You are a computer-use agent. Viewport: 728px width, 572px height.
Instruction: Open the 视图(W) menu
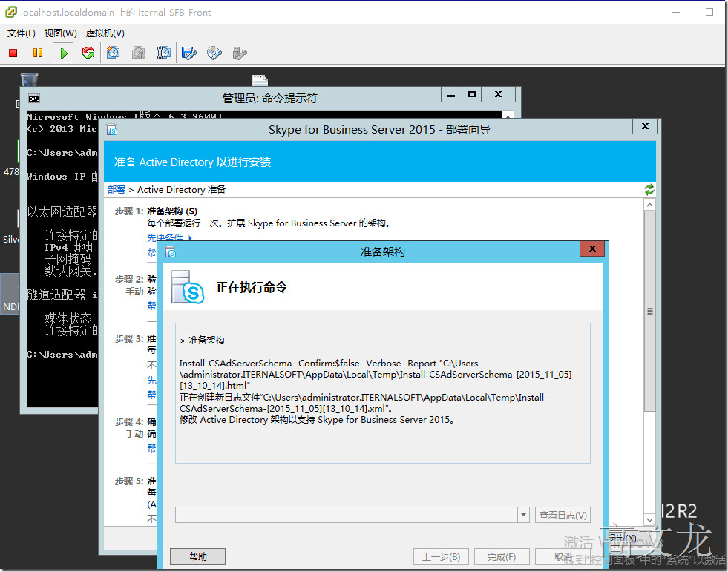click(x=61, y=33)
